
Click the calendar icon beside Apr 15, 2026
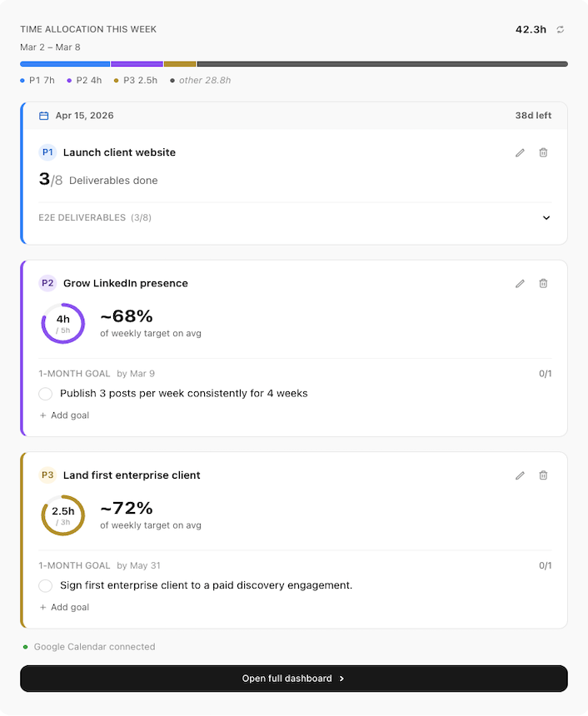(44, 116)
